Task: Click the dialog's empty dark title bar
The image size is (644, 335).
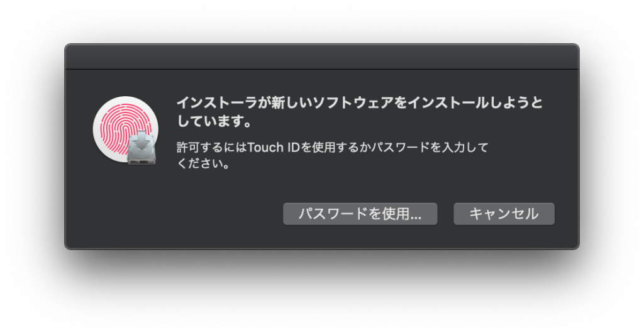Action: pos(322,57)
